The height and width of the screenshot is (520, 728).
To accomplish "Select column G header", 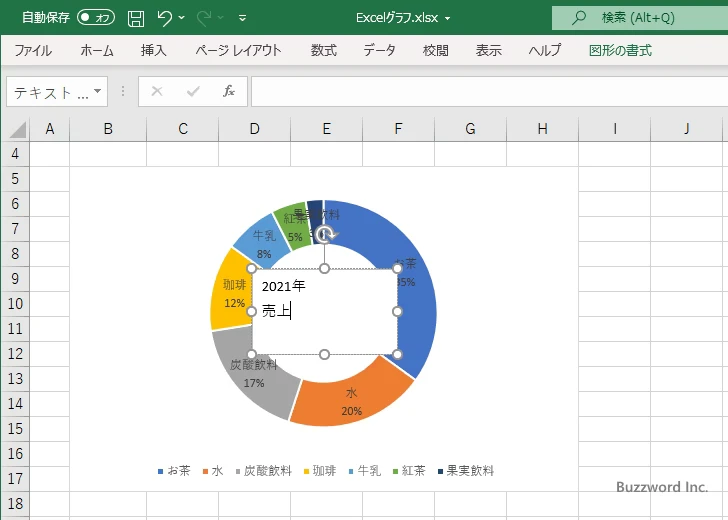I will [470, 129].
